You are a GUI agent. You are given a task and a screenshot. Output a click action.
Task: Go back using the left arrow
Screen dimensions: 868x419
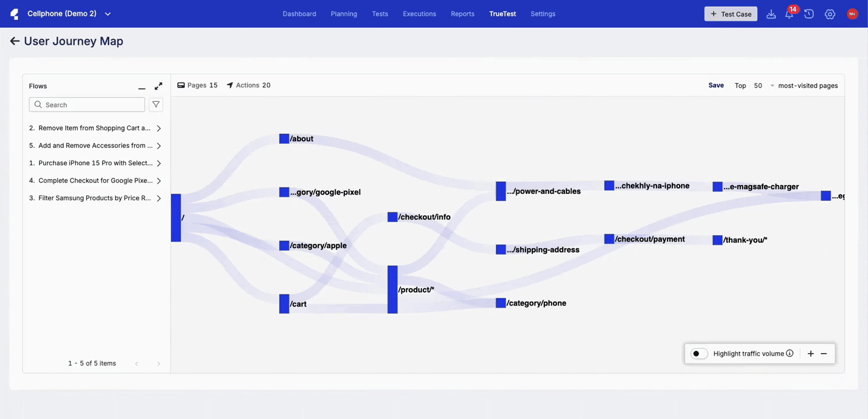pos(15,41)
